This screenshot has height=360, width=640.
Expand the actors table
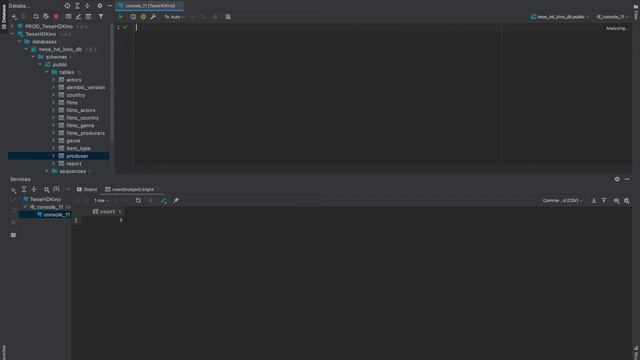[53, 80]
